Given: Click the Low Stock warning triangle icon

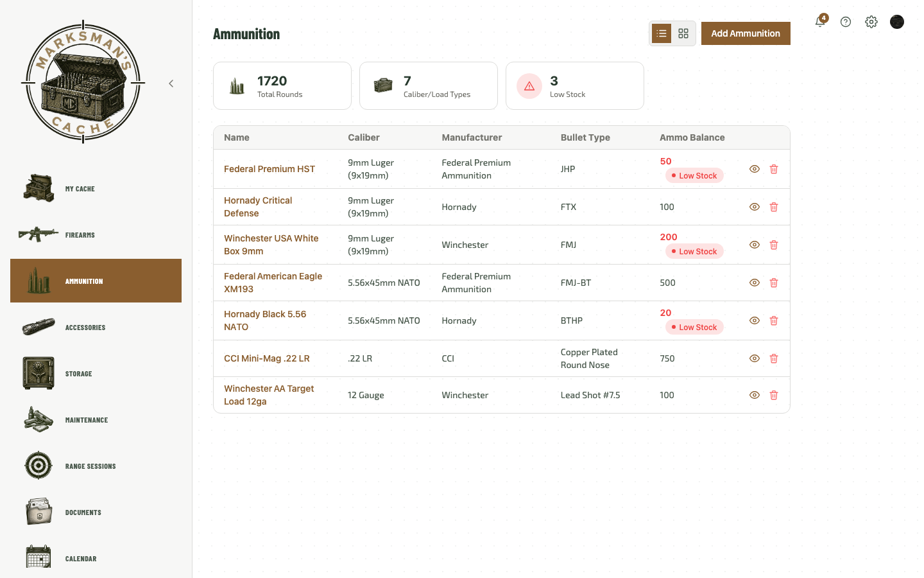Looking at the screenshot, I should [x=529, y=86].
